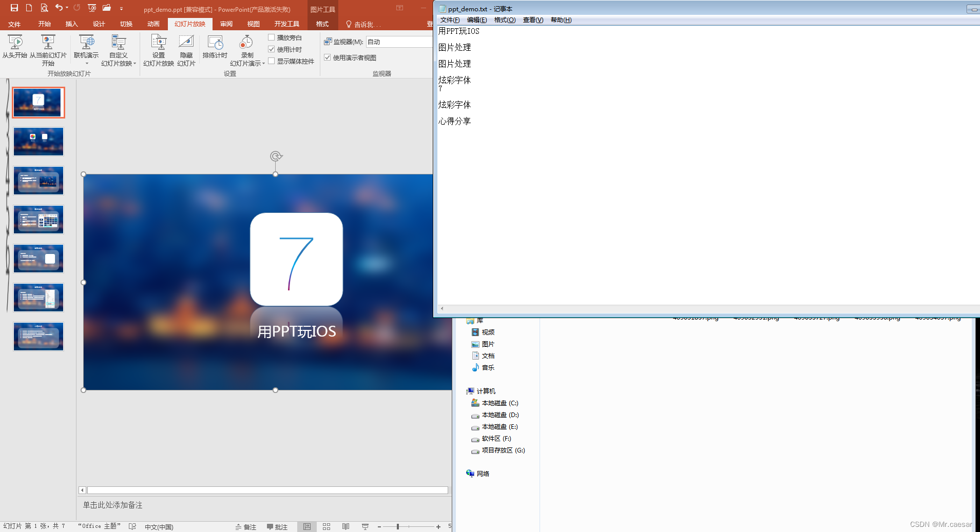The width and height of the screenshot is (980, 532).
Task: Toggle the Notes (备注) button in status bar
Action: 246,527
